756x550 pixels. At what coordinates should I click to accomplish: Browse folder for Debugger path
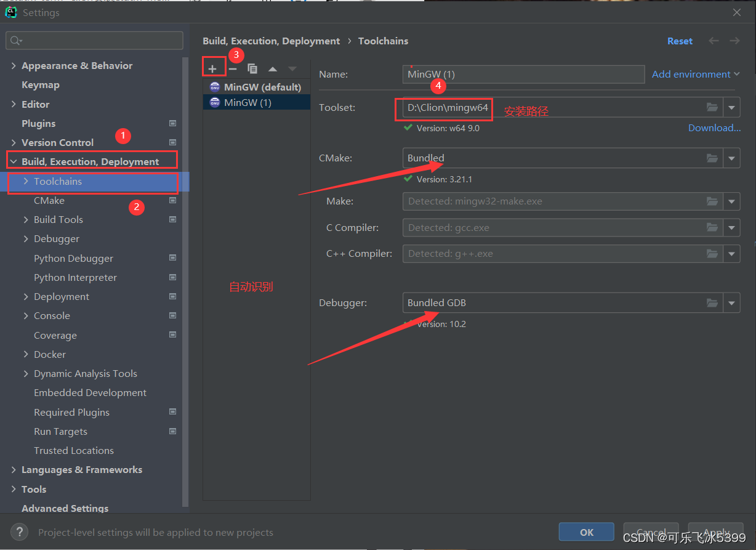tap(712, 302)
